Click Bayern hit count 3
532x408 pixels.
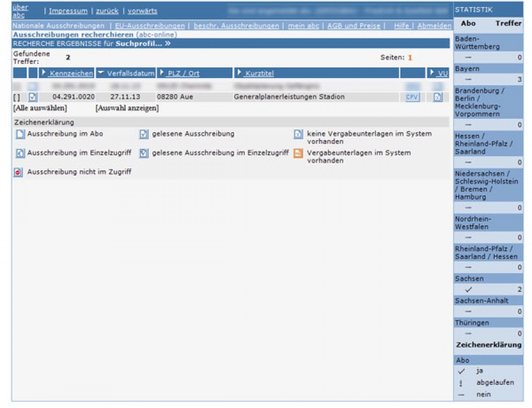pos(520,80)
